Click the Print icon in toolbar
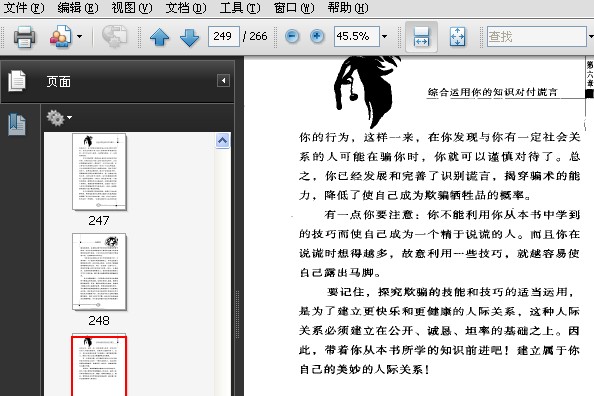The height and width of the screenshot is (396, 594). pyautogui.click(x=25, y=37)
